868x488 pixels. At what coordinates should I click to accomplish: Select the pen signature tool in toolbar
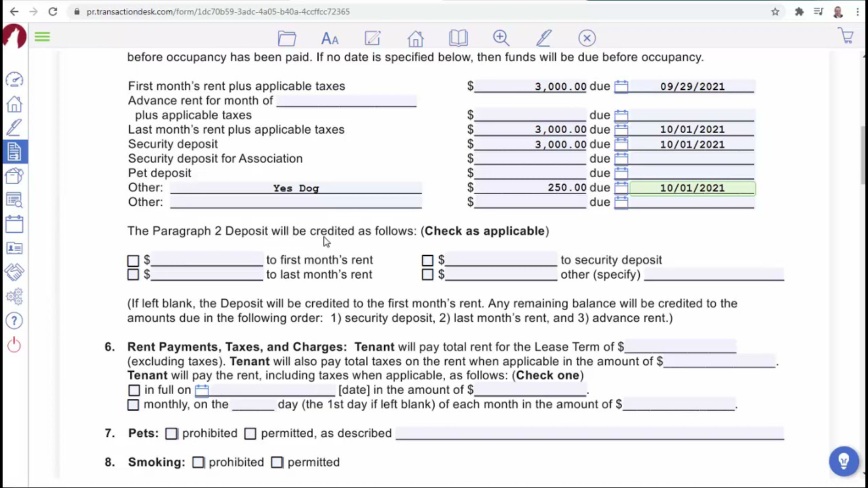click(544, 38)
